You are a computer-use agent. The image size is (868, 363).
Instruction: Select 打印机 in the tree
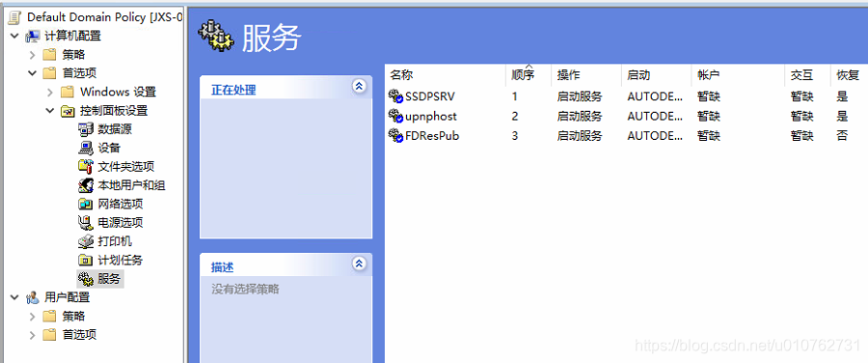click(115, 241)
